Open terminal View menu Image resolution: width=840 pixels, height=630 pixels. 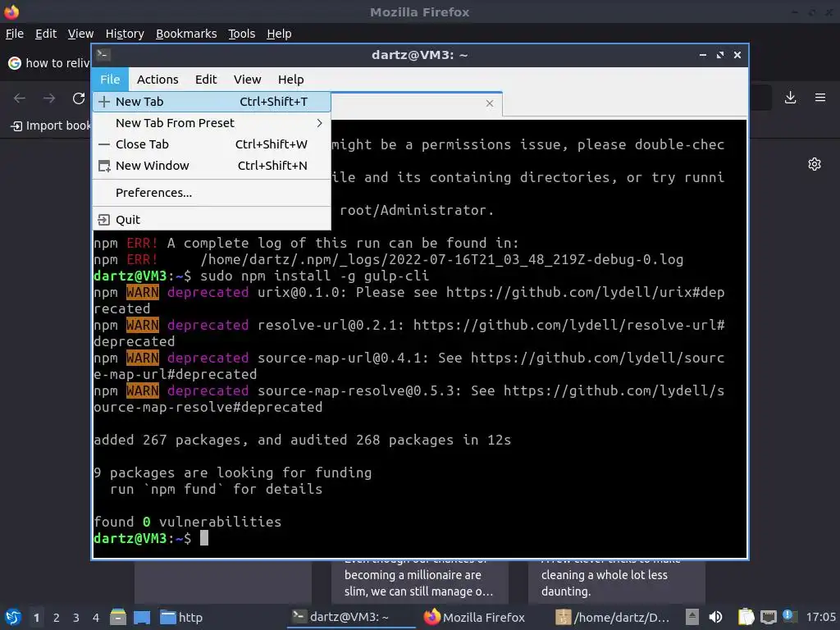[x=247, y=80]
